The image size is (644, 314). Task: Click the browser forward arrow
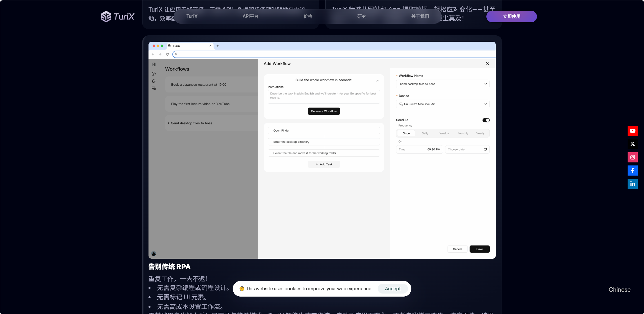click(160, 54)
